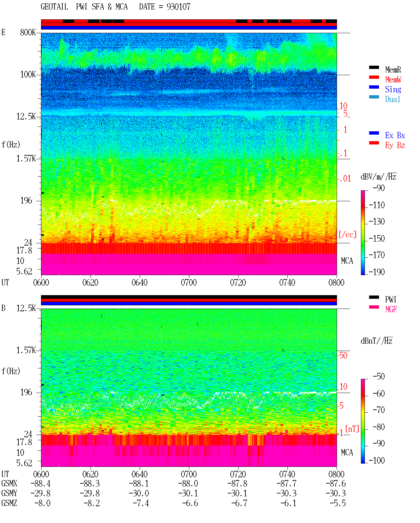Select the light blue Dual legend swatch
This screenshot has height=523, width=420.
(374, 97)
